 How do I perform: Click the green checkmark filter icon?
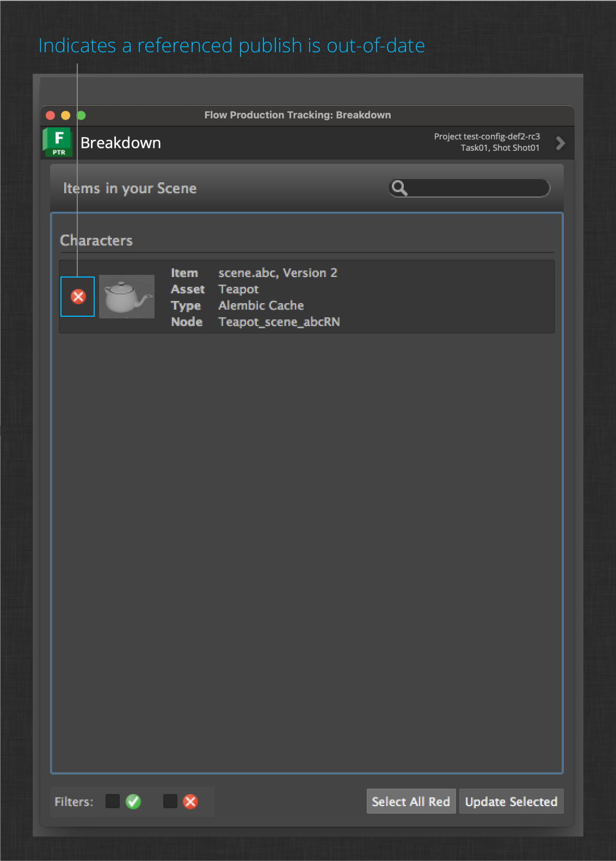point(133,802)
